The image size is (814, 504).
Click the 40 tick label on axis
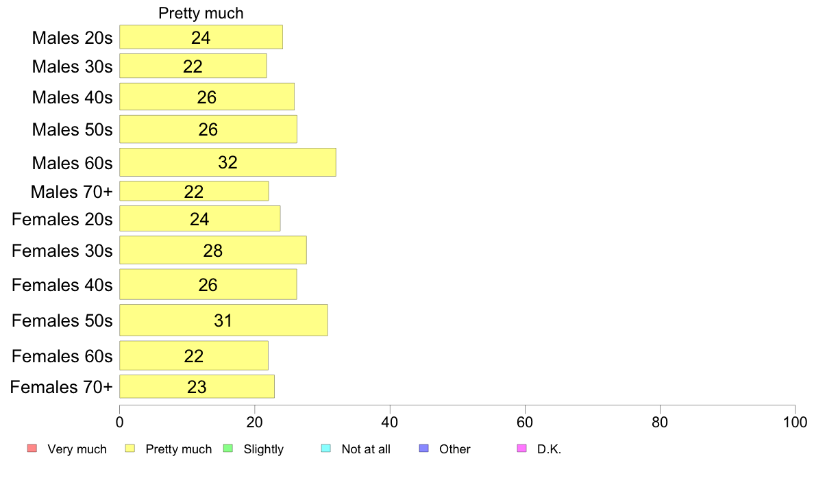[390, 422]
